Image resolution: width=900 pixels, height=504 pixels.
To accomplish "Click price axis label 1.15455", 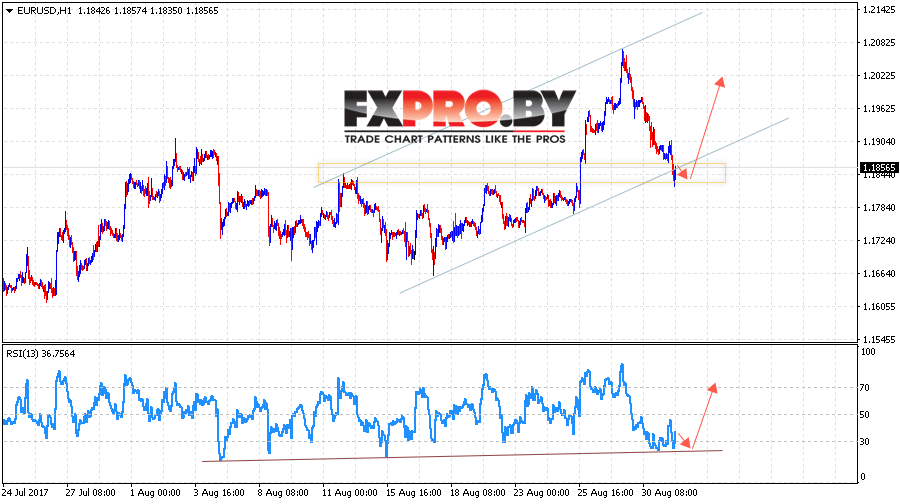I will tap(879, 339).
